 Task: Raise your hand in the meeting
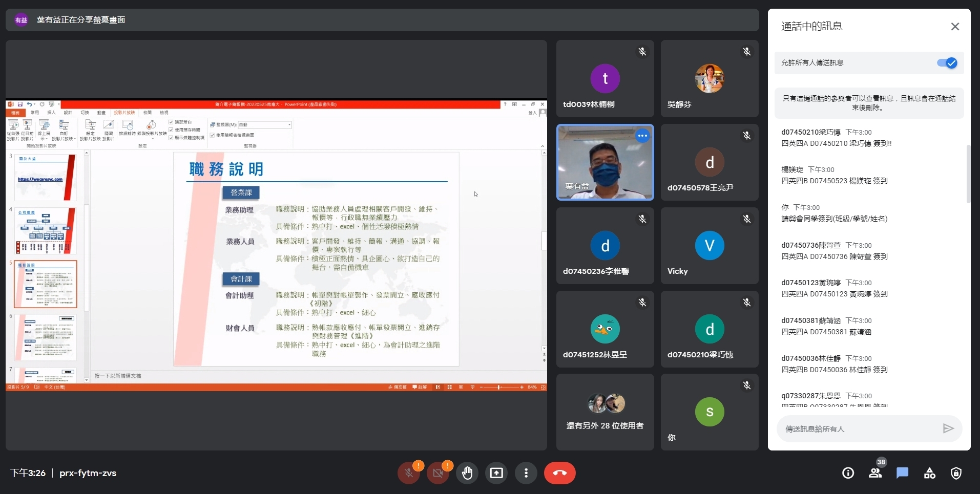(x=467, y=473)
